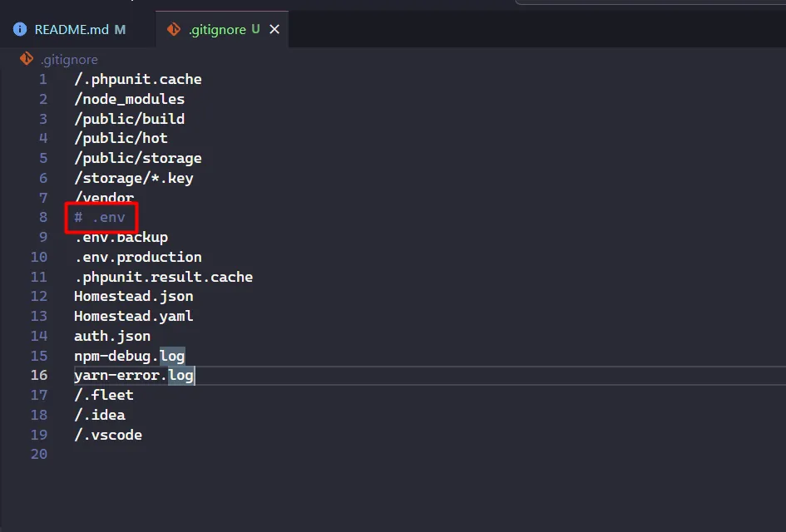Click the /.vscode entry
Image resolution: width=786 pixels, height=532 pixels.
[108, 435]
